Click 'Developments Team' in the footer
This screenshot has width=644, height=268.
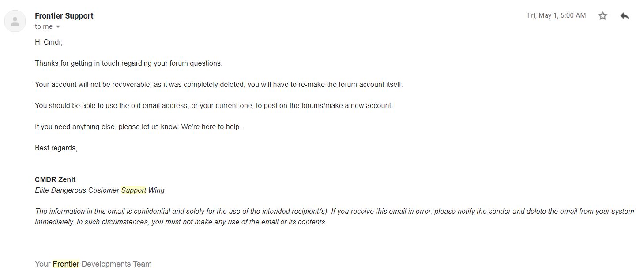click(117, 264)
